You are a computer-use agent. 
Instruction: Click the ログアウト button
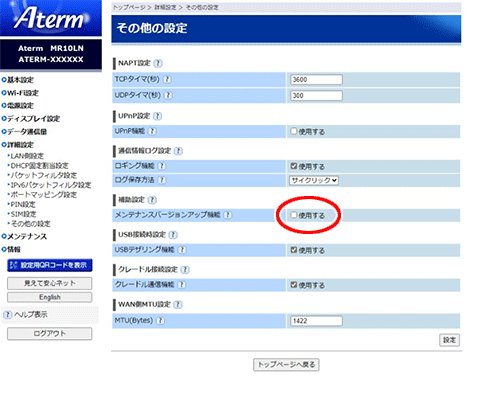50,334
